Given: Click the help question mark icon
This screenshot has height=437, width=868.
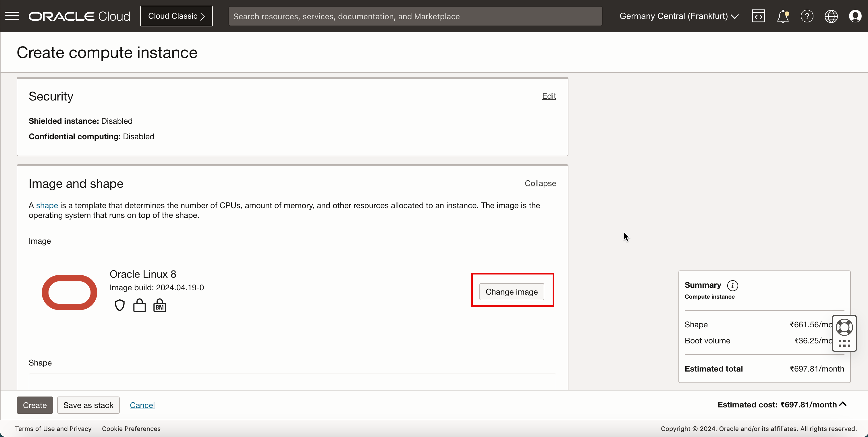Looking at the screenshot, I should 807,16.
